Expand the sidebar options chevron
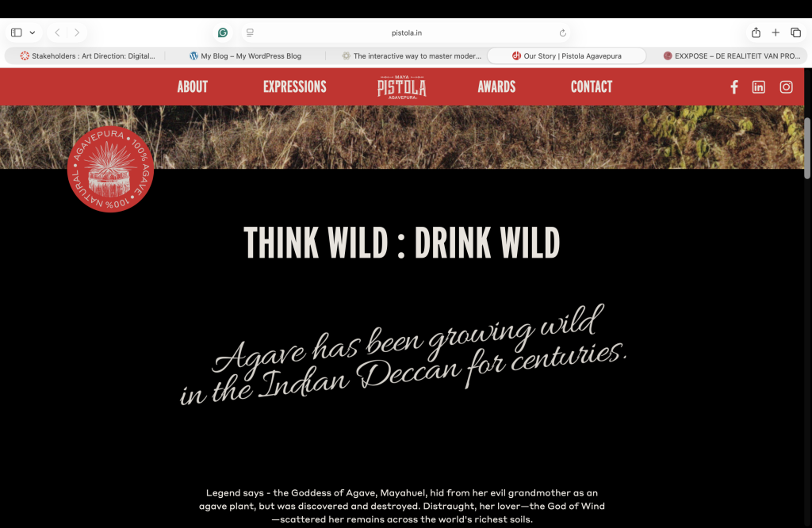The width and height of the screenshot is (812, 528). tap(32, 33)
